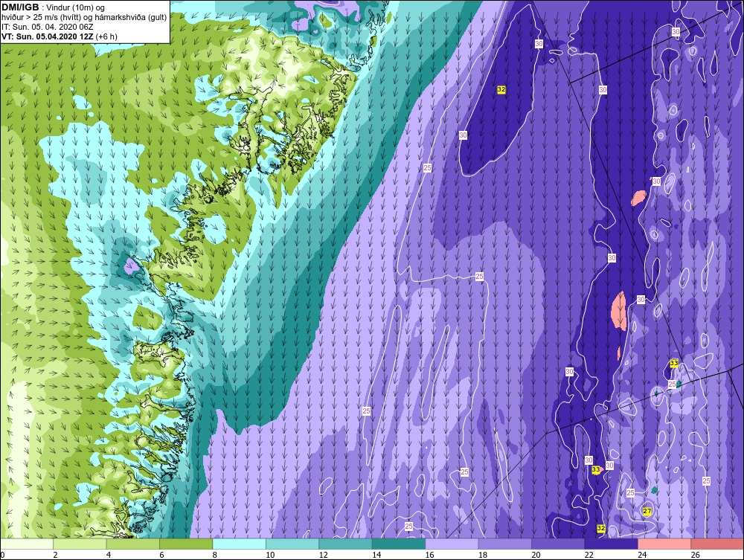Pick the 12–14 m/s teal scale swatch
744x560 pixels.
coord(345,544)
